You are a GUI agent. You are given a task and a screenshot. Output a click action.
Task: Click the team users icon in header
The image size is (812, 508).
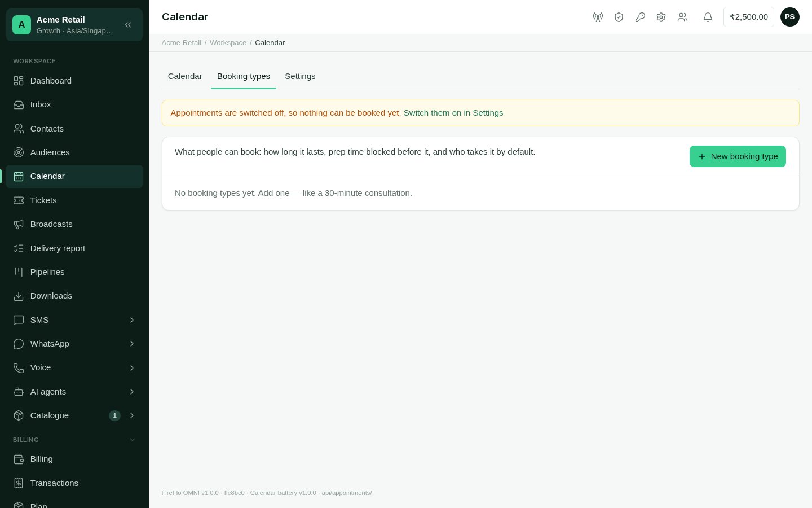tap(682, 17)
